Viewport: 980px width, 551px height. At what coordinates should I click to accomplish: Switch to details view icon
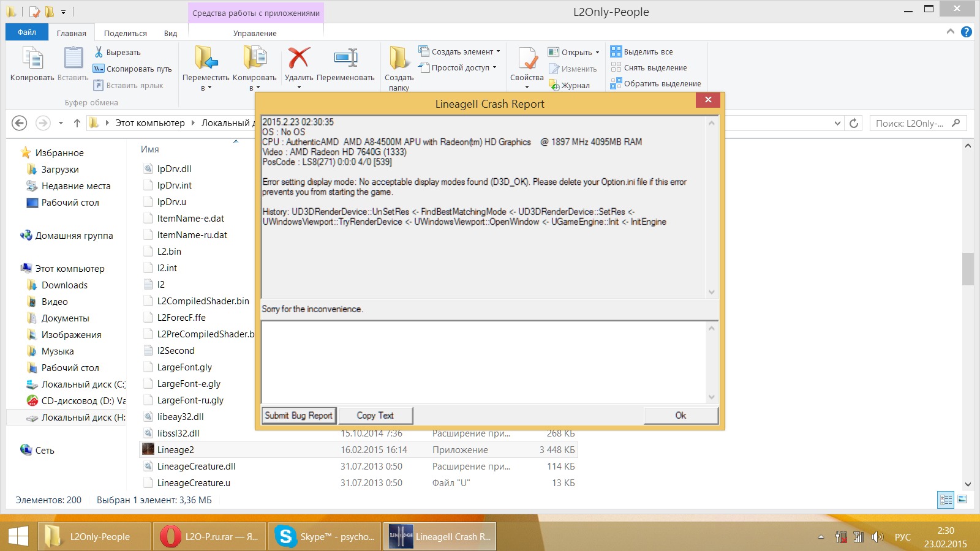(946, 500)
